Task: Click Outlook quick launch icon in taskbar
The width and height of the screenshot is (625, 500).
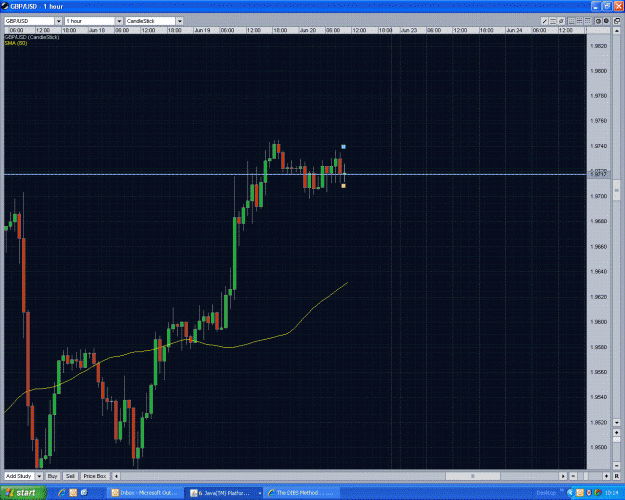Action: point(73,493)
